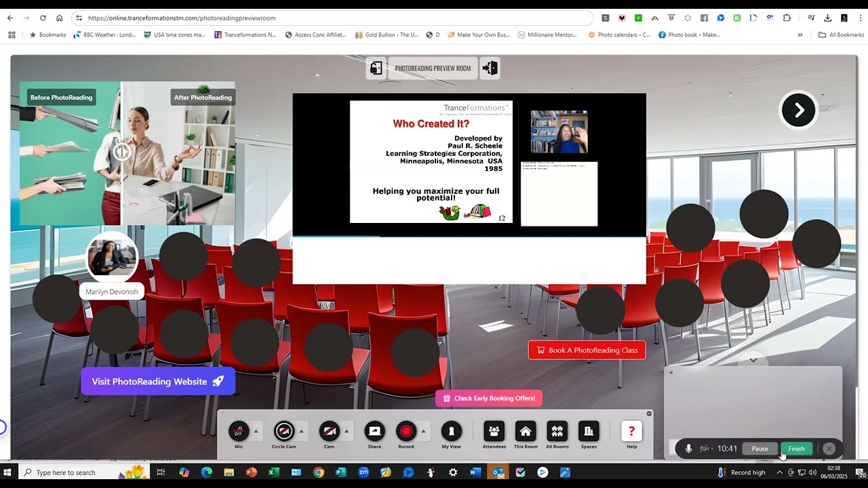The image size is (868, 488).
Task: Start recording with the red Record button
Action: pos(406,431)
